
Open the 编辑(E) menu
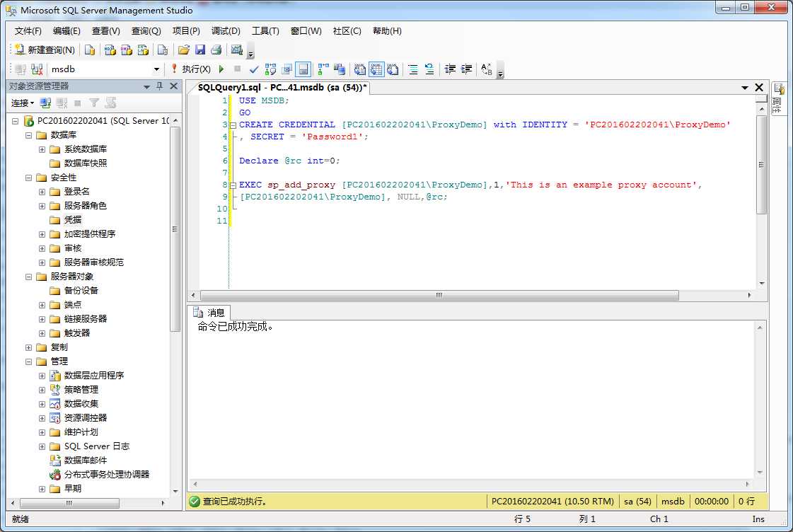(66, 31)
